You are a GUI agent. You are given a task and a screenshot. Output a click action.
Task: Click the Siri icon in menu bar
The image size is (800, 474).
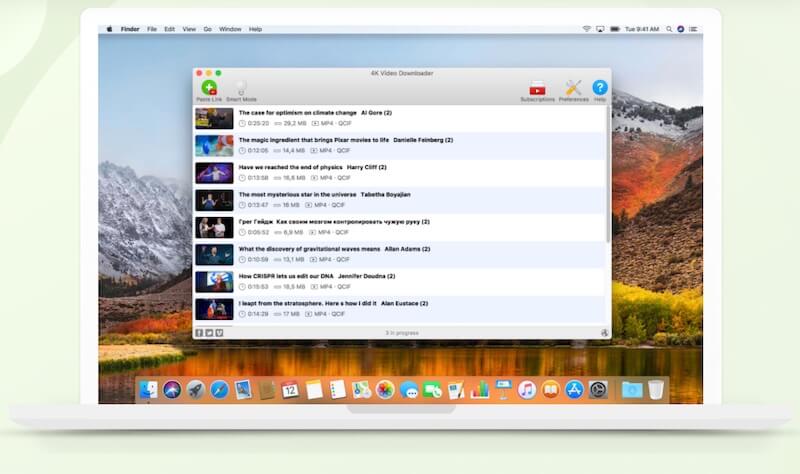pyautogui.click(x=681, y=29)
